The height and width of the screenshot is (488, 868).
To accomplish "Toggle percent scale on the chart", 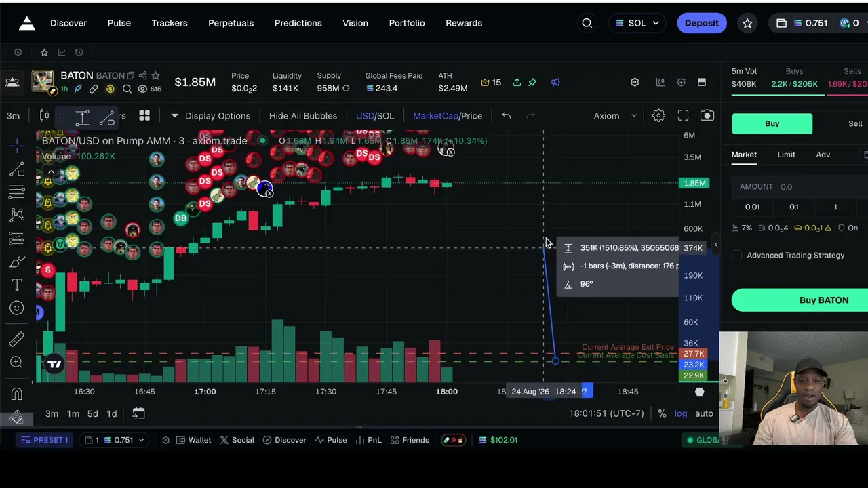I will tap(662, 413).
